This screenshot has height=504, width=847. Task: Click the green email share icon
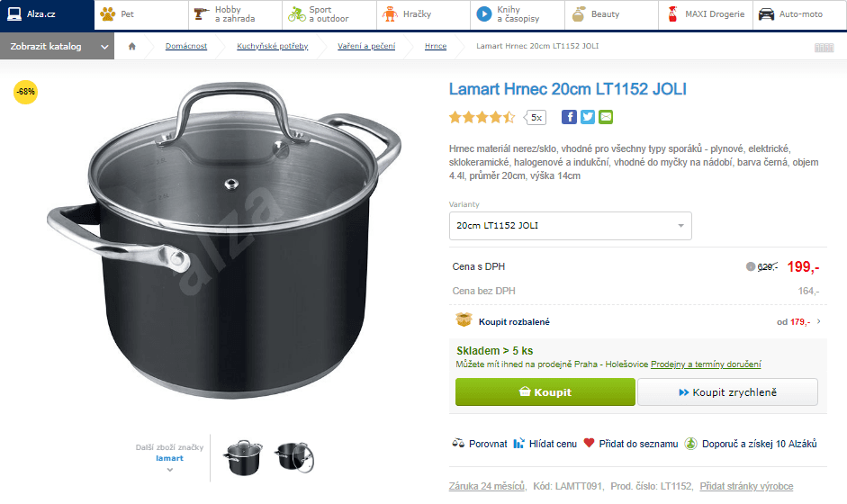(606, 117)
